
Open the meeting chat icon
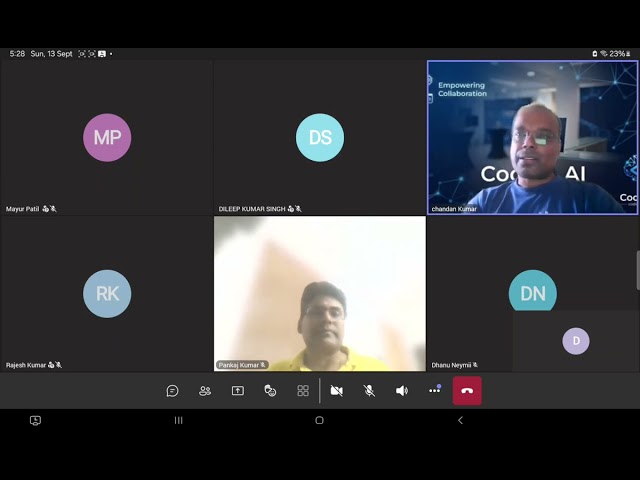(172, 391)
